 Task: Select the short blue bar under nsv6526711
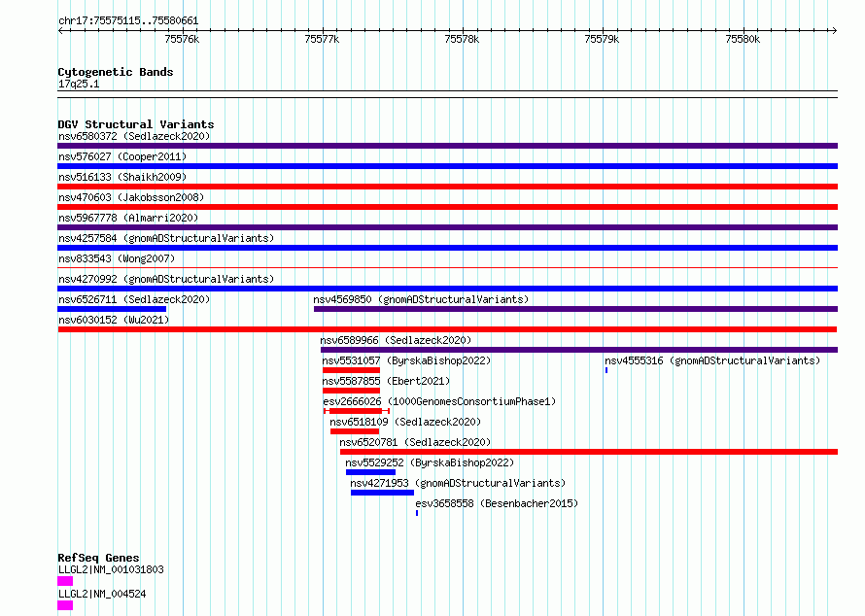coord(112,309)
